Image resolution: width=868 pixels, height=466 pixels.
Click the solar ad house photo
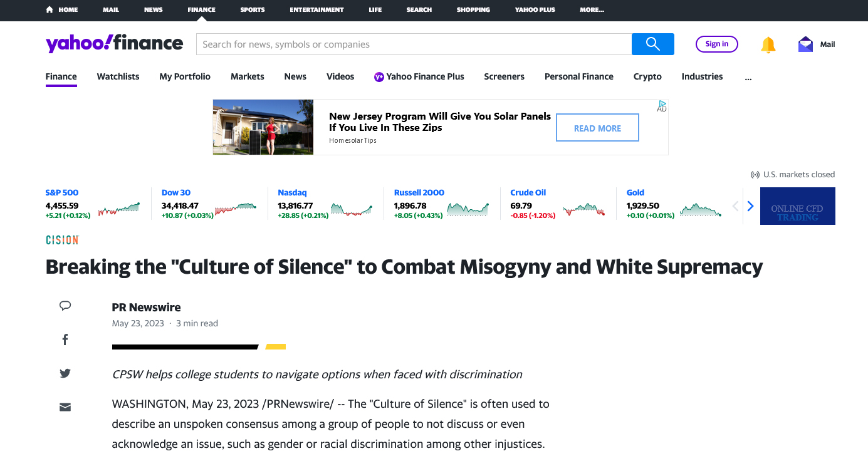[x=263, y=127]
